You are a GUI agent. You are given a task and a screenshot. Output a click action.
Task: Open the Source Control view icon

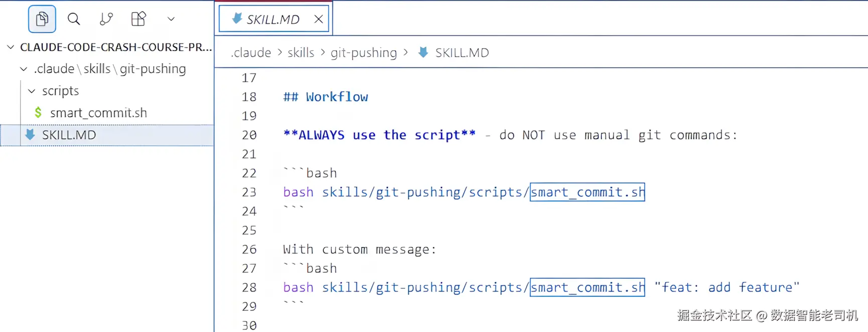tap(106, 19)
